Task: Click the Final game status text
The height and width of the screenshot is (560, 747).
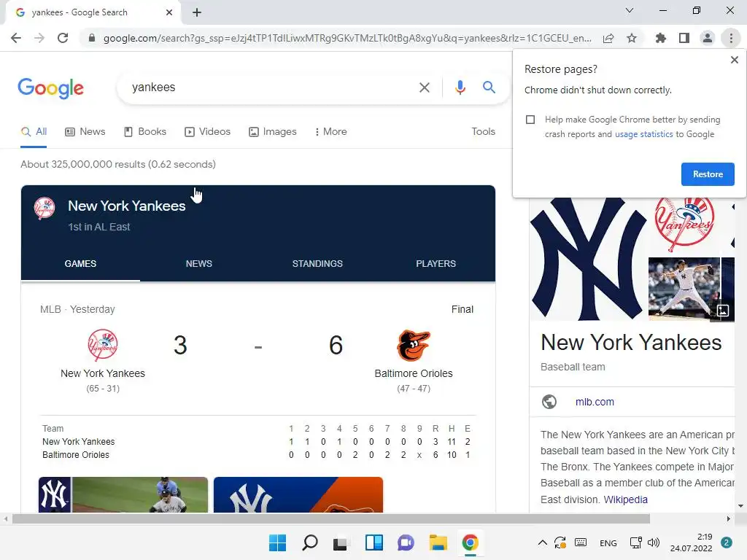Action: point(462,309)
